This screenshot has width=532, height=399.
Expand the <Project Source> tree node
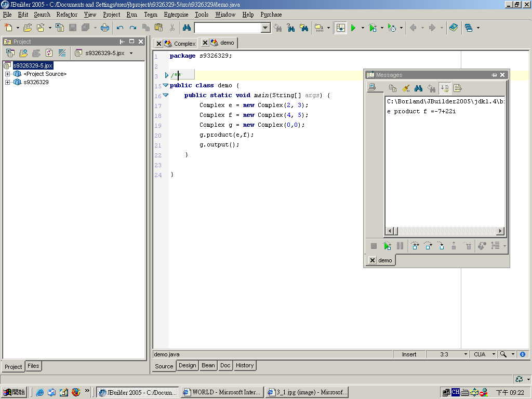[x=7, y=74]
